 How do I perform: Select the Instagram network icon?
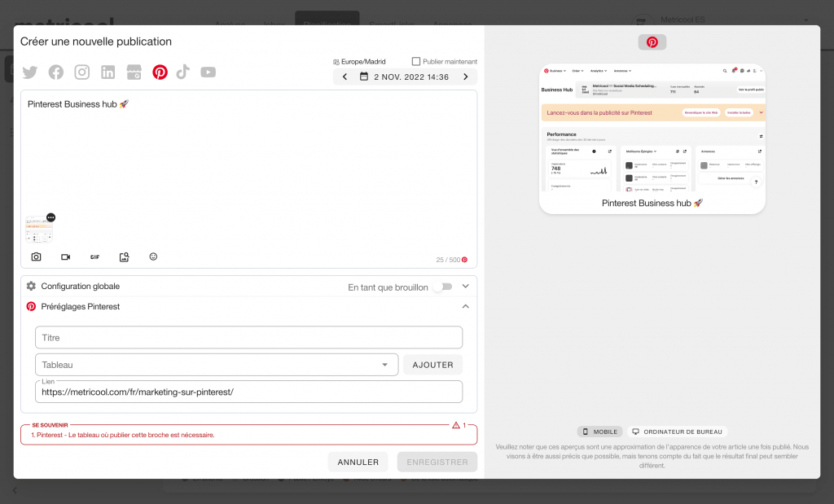[82, 72]
